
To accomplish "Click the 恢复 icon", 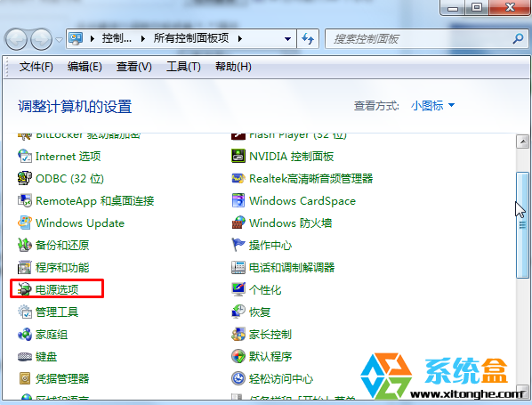I will point(238,312).
